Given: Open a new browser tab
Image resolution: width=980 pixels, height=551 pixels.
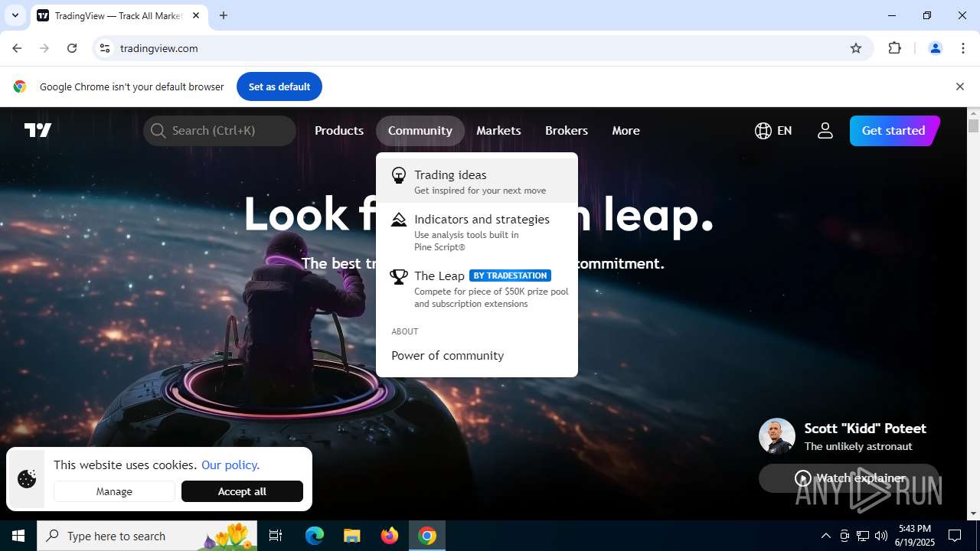Looking at the screenshot, I should pyautogui.click(x=224, y=15).
